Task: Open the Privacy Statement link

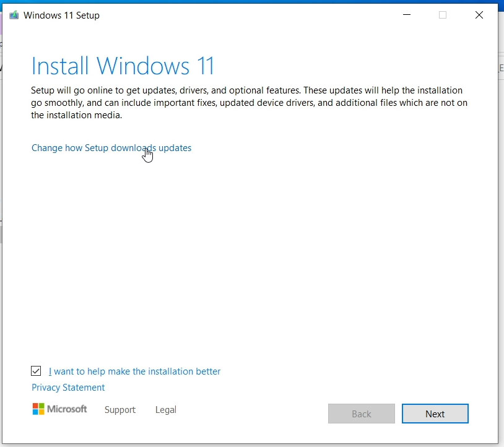Action: click(x=68, y=388)
